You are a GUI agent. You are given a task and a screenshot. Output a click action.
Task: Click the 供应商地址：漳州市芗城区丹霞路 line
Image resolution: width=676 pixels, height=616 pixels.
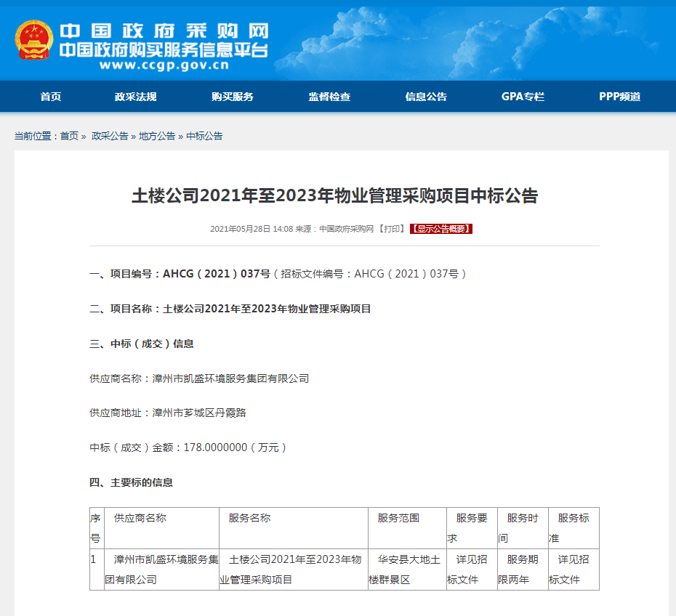[168, 413]
